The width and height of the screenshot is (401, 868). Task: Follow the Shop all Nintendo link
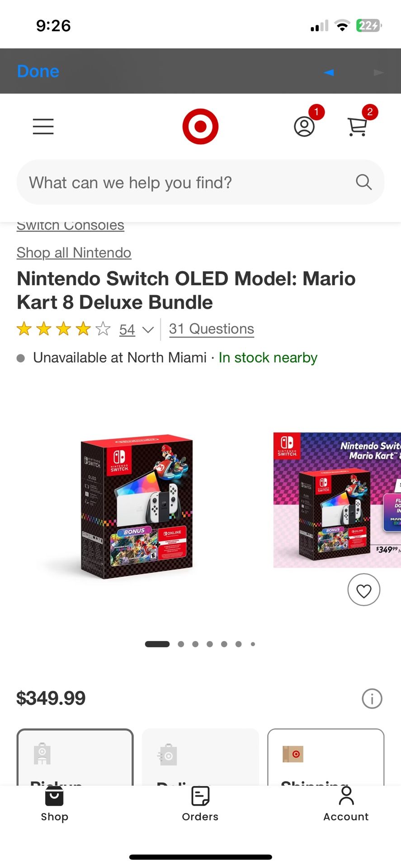[x=74, y=253]
